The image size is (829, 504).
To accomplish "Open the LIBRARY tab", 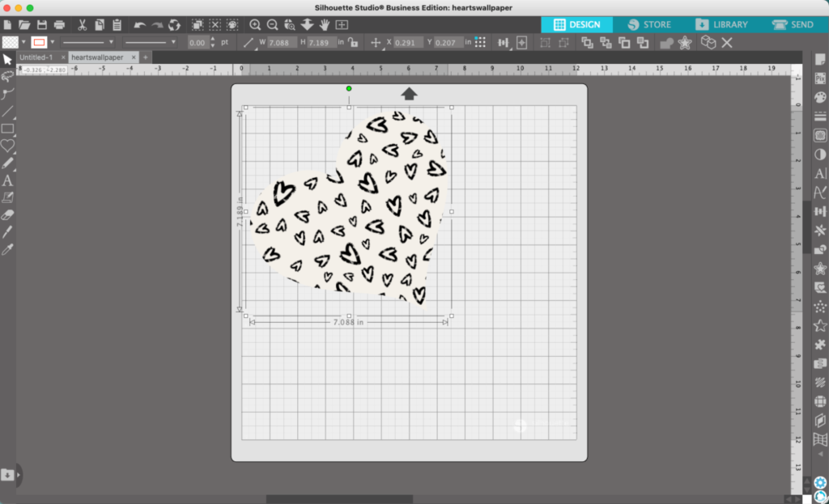I will point(721,24).
